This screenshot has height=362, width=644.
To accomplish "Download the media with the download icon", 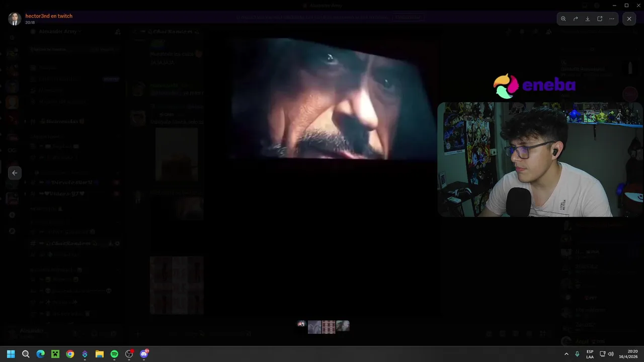I will (588, 19).
